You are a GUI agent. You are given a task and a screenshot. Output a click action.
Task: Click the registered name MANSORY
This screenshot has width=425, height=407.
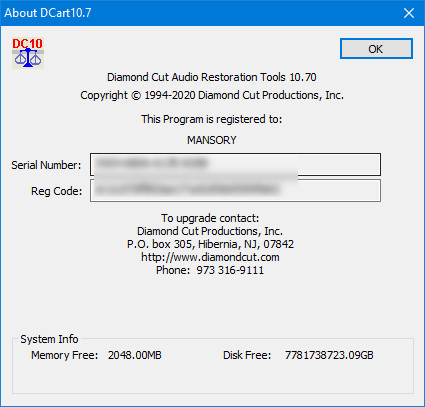point(212,140)
